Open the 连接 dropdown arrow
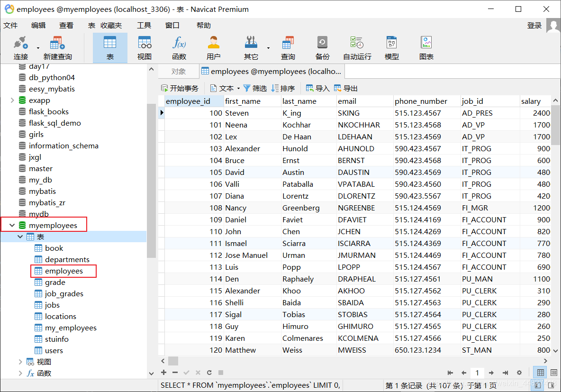 tap(38, 48)
